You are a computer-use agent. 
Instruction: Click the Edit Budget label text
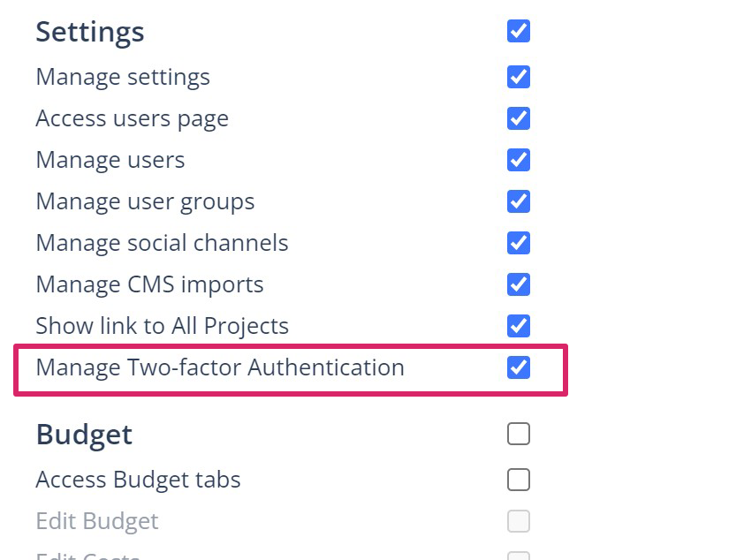(97, 521)
